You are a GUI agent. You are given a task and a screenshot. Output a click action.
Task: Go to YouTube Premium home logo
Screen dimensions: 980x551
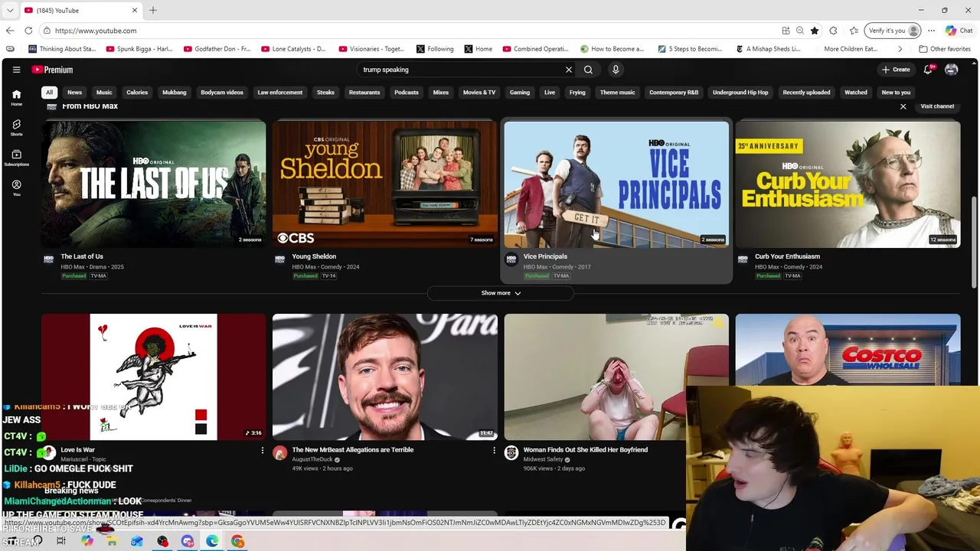click(x=52, y=70)
